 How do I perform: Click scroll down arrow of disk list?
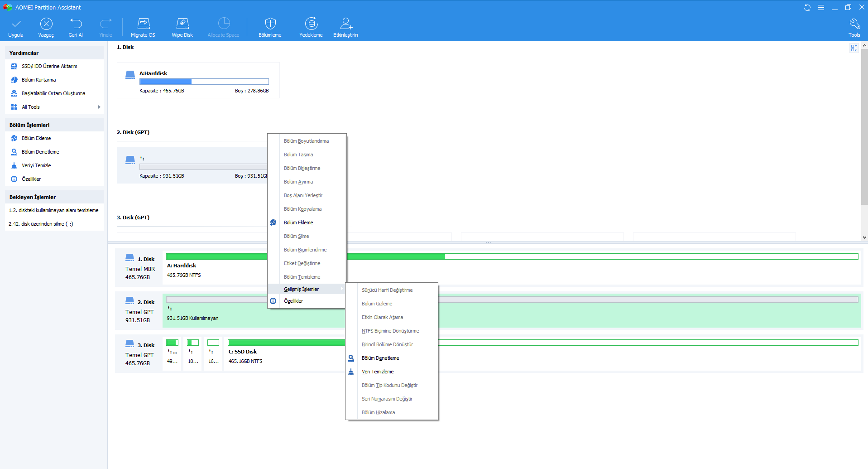point(864,237)
